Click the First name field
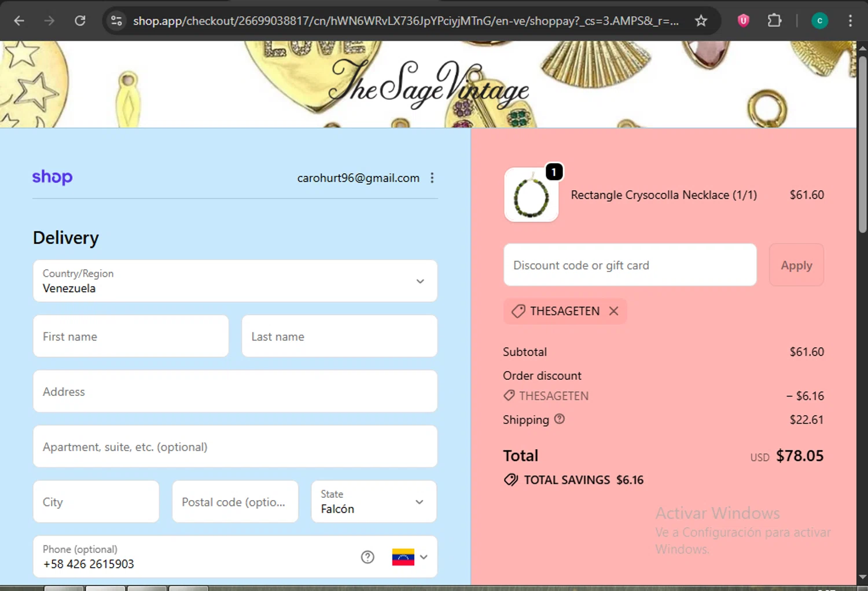 [131, 336]
